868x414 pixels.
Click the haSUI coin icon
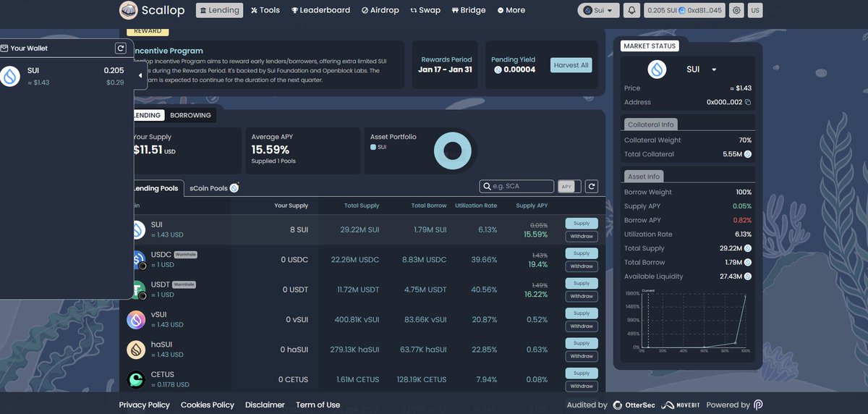pos(136,350)
